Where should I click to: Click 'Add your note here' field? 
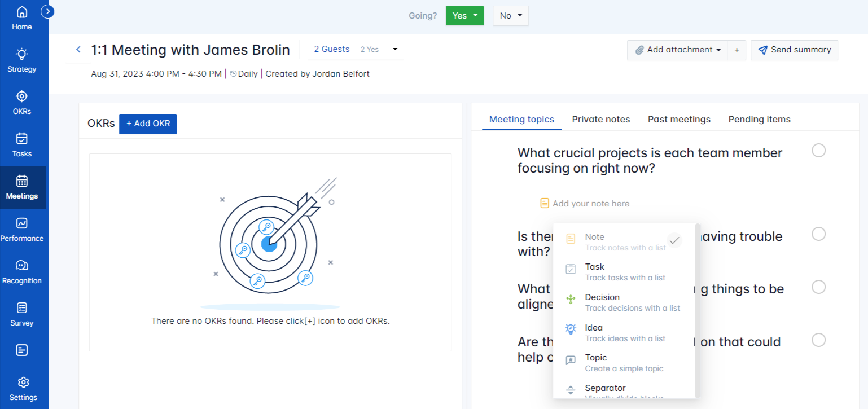point(591,204)
